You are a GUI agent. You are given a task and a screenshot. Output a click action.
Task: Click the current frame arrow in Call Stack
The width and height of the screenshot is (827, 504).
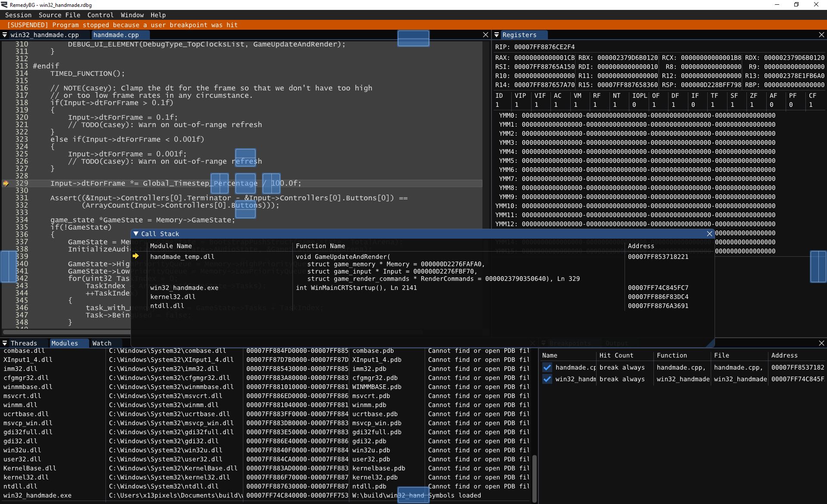137,255
